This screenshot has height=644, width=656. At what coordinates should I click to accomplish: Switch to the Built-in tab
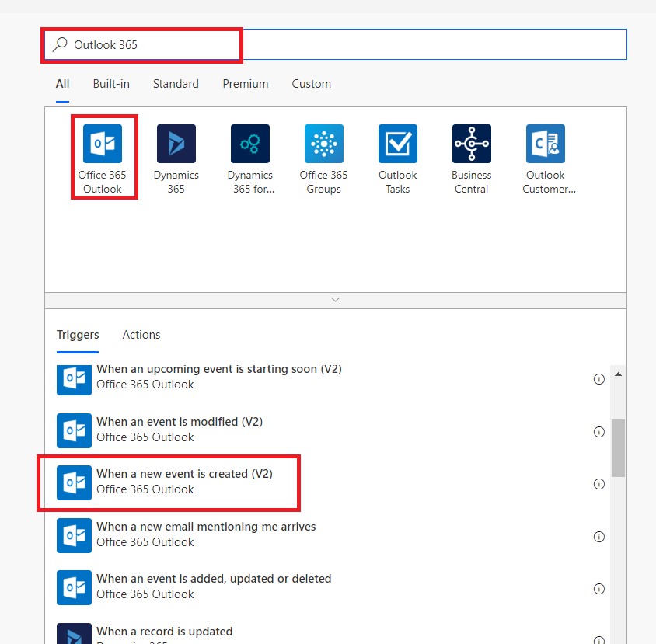tap(111, 84)
